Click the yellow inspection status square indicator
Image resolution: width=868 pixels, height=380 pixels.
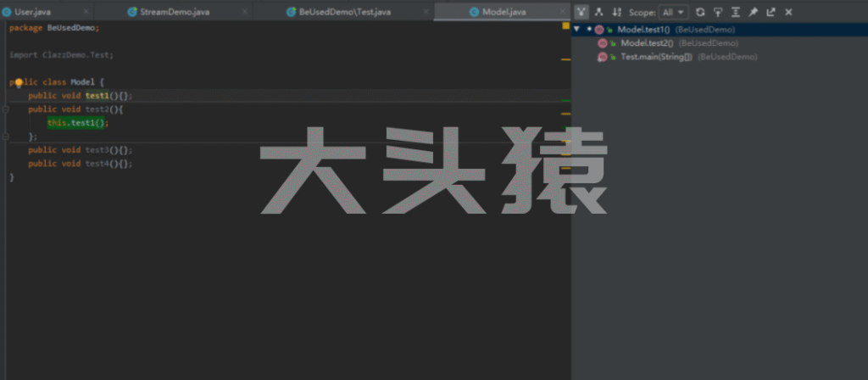[x=565, y=26]
